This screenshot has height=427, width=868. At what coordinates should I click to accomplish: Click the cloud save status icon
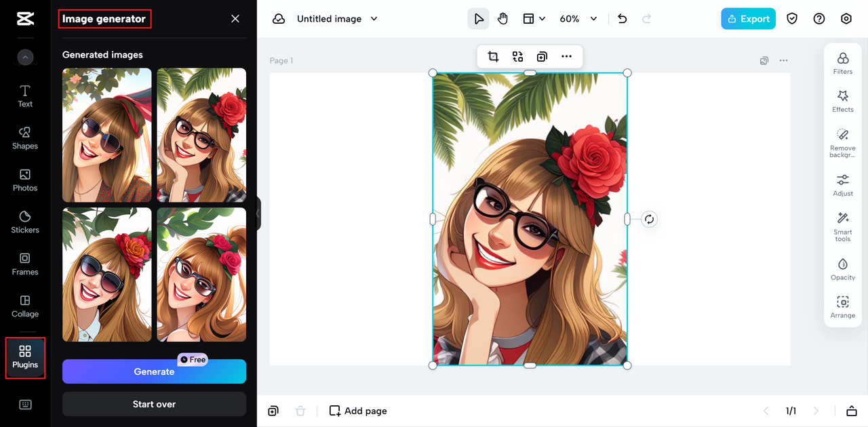(279, 19)
